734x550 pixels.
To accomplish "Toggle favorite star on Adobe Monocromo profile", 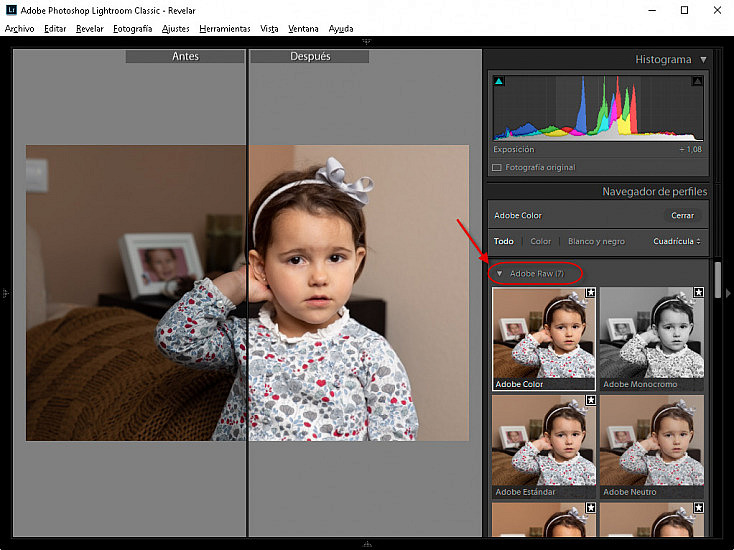I will click(698, 293).
